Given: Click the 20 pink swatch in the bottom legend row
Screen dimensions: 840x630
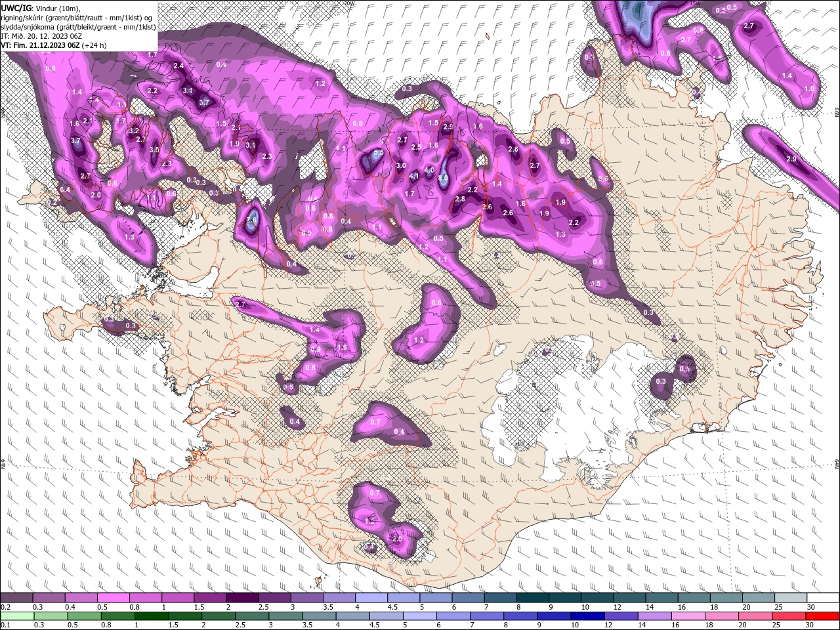Looking at the screenshot, I should tap(754, 616).
